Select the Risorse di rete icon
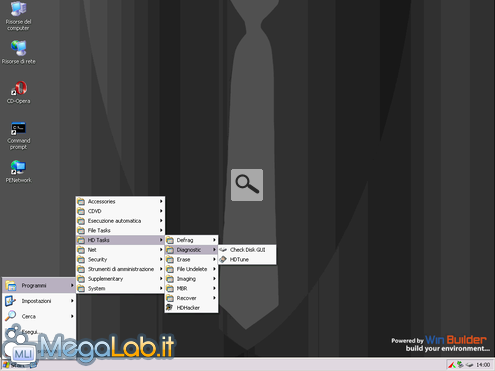 pyautogui.click(x=19, y=52)
